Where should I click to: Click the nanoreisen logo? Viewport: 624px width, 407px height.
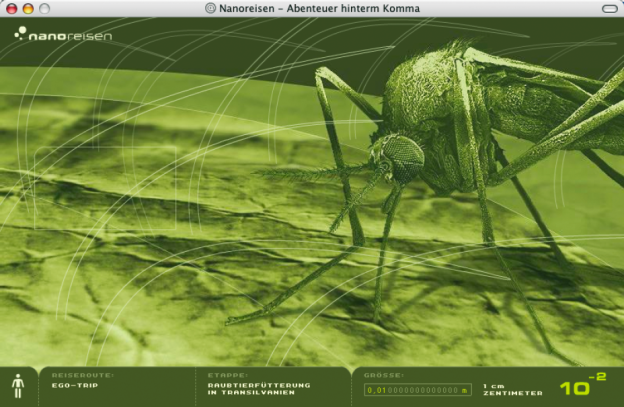[63, 34]
